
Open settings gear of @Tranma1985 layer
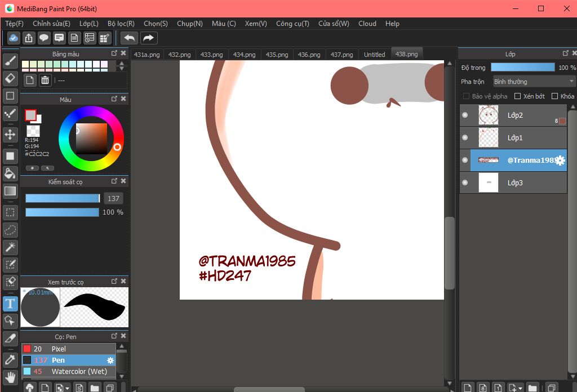pos(560,161)
